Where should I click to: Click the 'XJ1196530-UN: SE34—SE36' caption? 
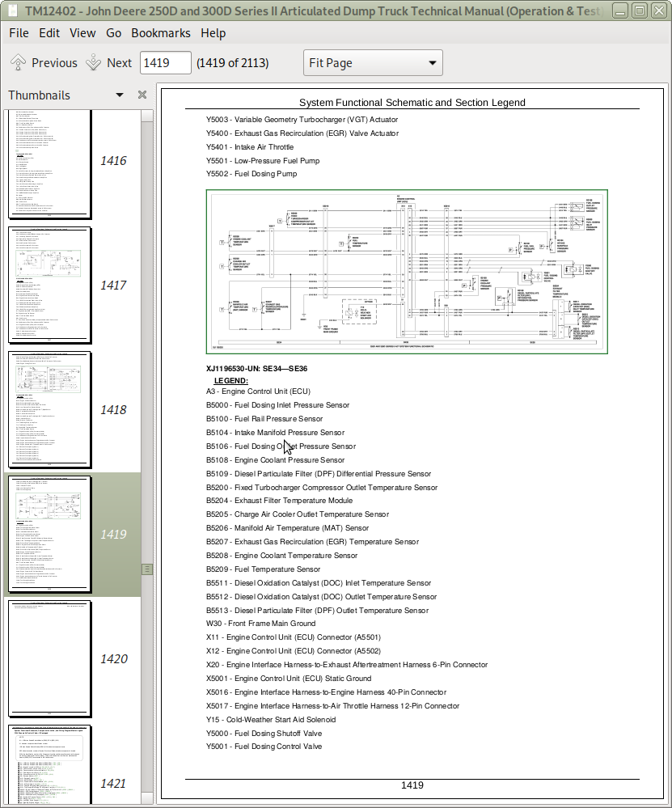pos(256,369)
